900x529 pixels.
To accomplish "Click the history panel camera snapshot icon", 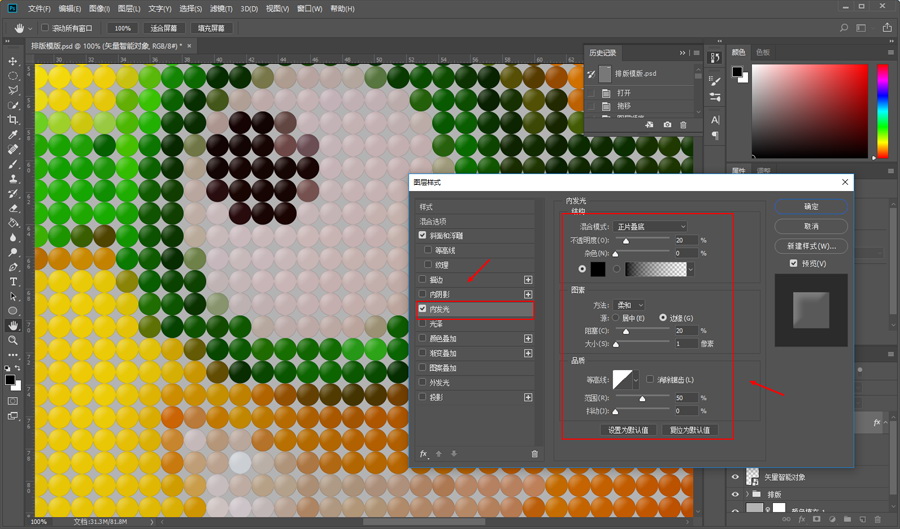I will point(667,124).
